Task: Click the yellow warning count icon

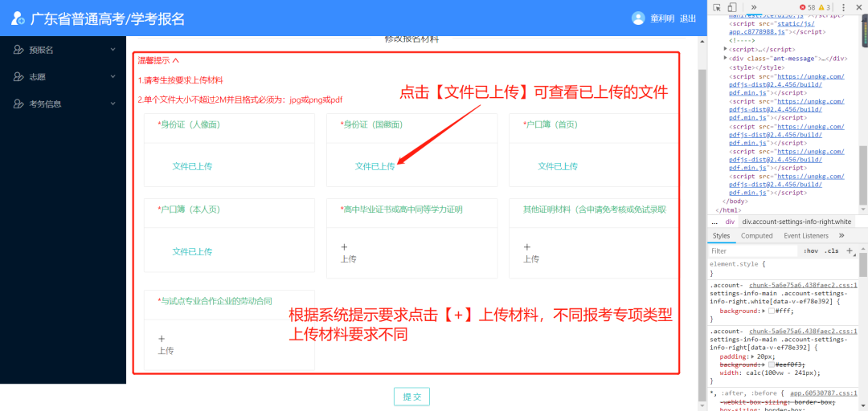Action: point(822,7)
